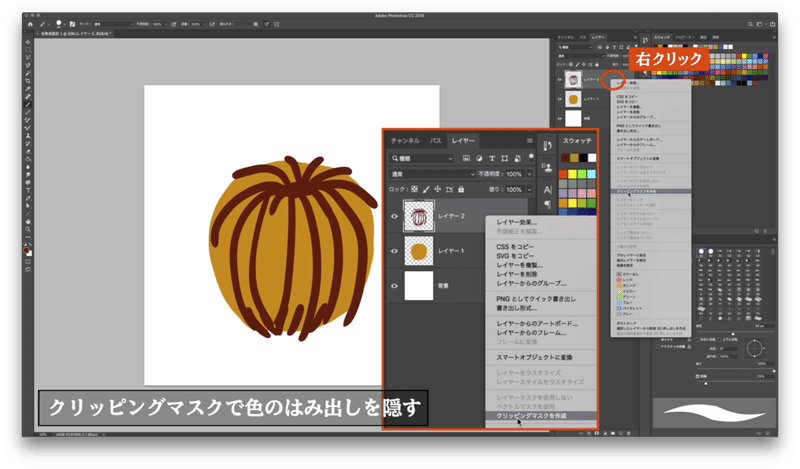Open the magnified Layers panel hamburger menu
The height and width of the screenshot is (469, 800).
(530, 141)
